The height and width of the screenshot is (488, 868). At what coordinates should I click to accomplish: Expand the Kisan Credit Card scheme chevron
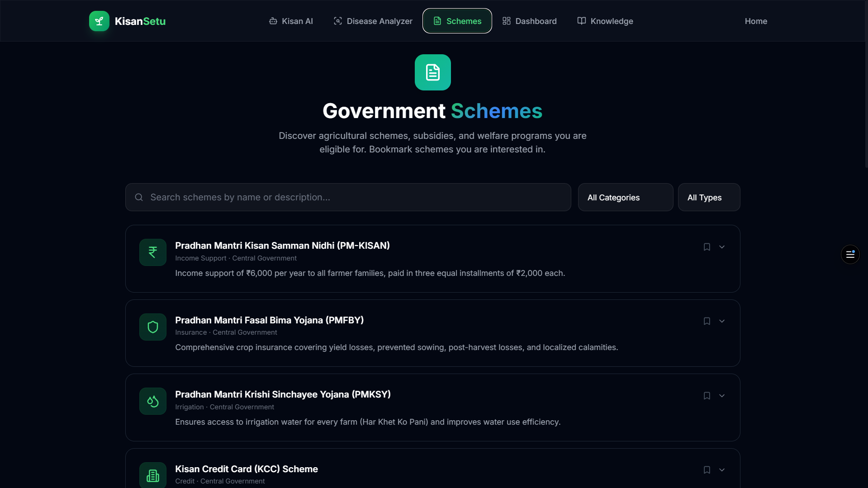(x=722, y=470)
